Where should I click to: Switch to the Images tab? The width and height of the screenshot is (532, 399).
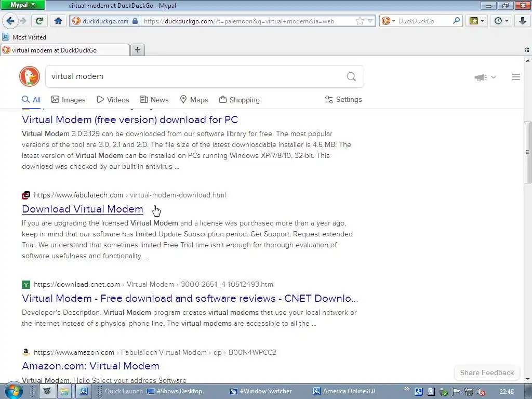tap(68, 100)
